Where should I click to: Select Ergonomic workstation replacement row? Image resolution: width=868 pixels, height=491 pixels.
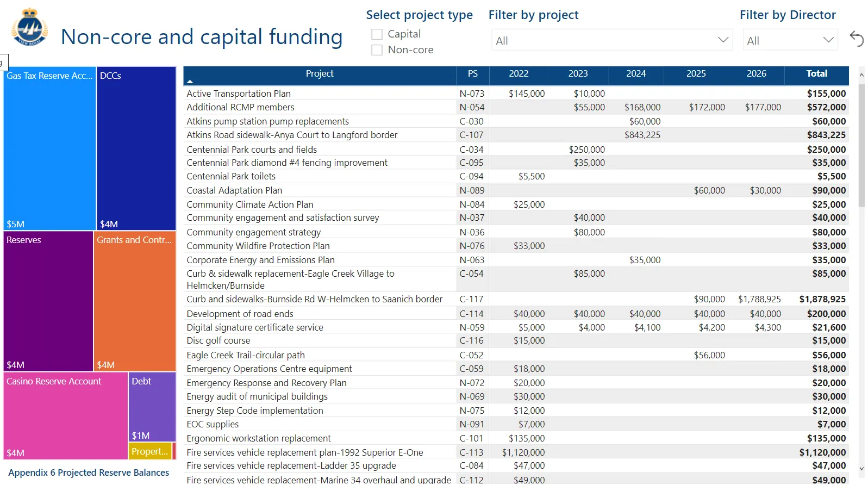[516, 438]
